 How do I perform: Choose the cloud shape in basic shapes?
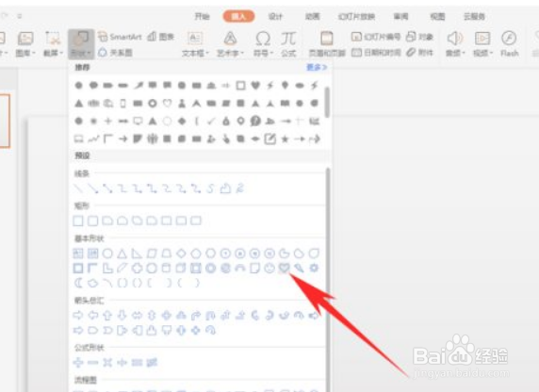92,283
